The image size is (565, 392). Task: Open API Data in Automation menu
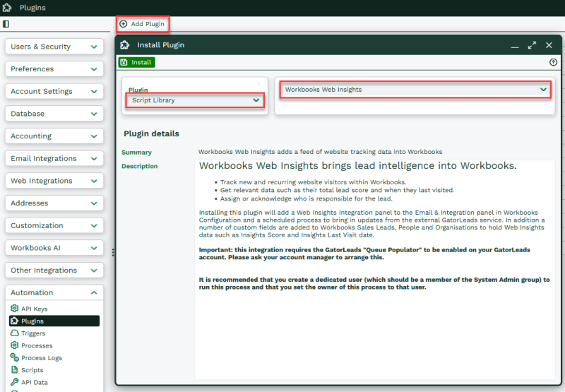pyautogui.click(x=54, y=382)
